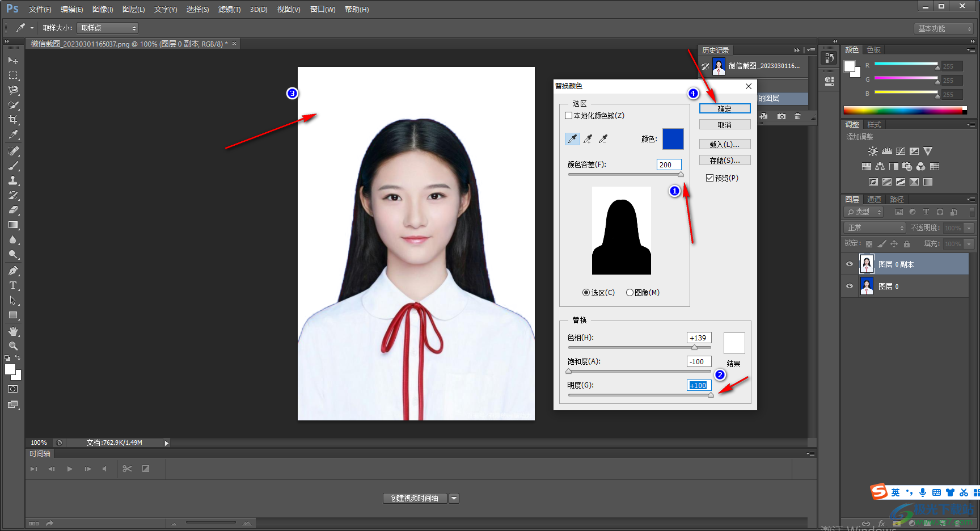Expand the workspace switcher dropdown

tap(944, 28)
